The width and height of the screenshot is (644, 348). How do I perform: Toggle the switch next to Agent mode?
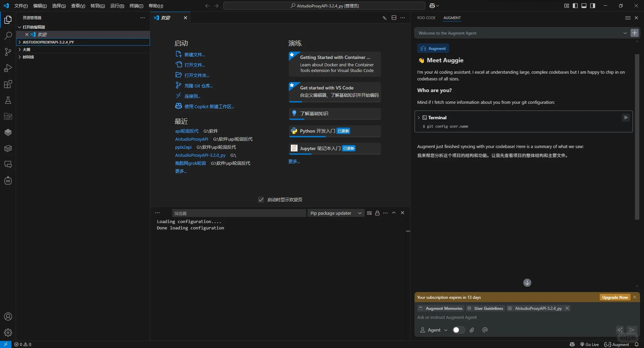[x=459, y=330]
